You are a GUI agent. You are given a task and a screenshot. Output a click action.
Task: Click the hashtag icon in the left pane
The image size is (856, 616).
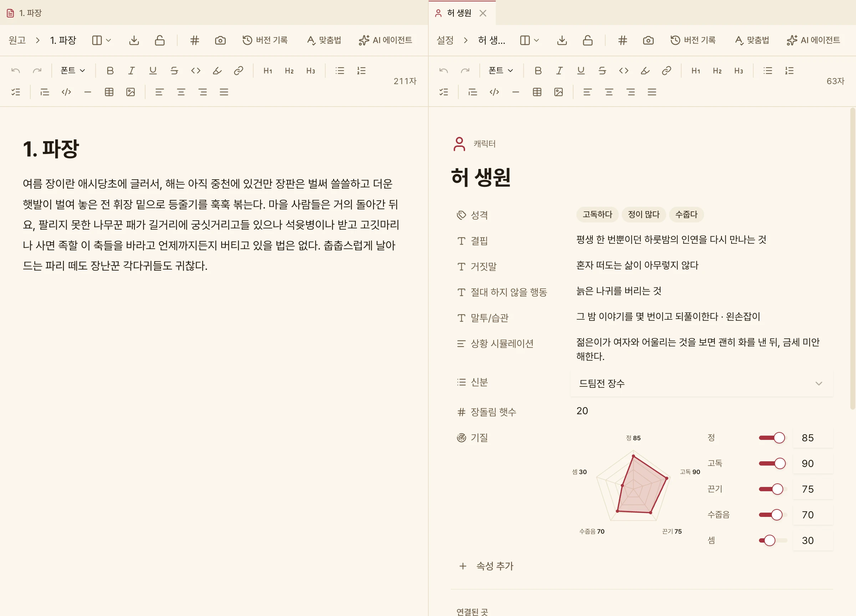pos(194,40)
